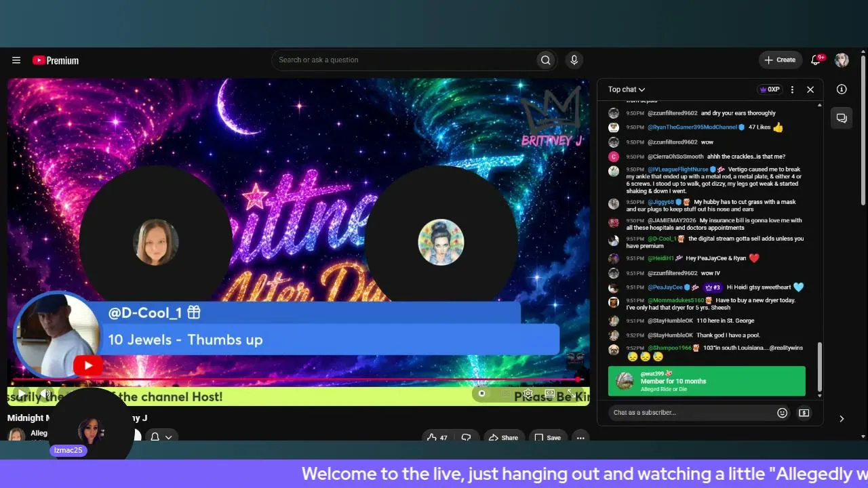The width and height of the screenshot is (868, 488).
Task: Toggle mute on the video player
Action: click(46, 393)
